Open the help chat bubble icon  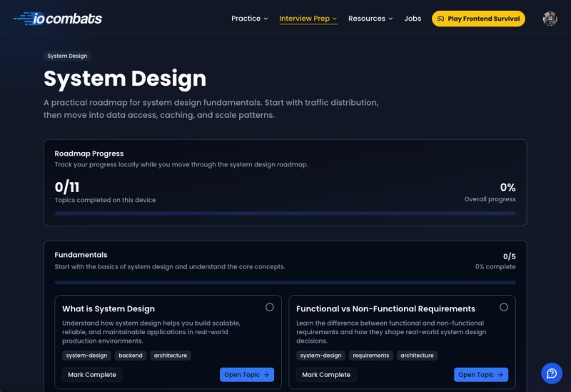click(x=551, y=373)
